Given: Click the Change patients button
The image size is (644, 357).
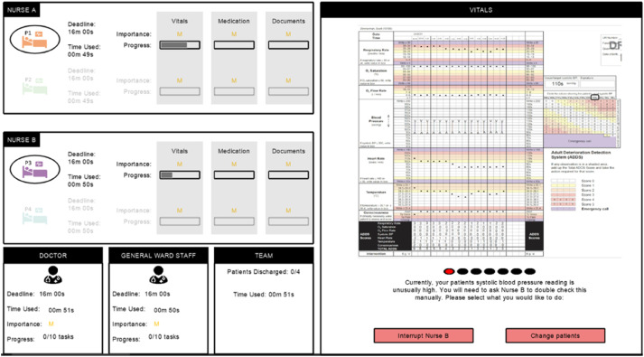Looking at the screenshot, I should coord(555,335).
